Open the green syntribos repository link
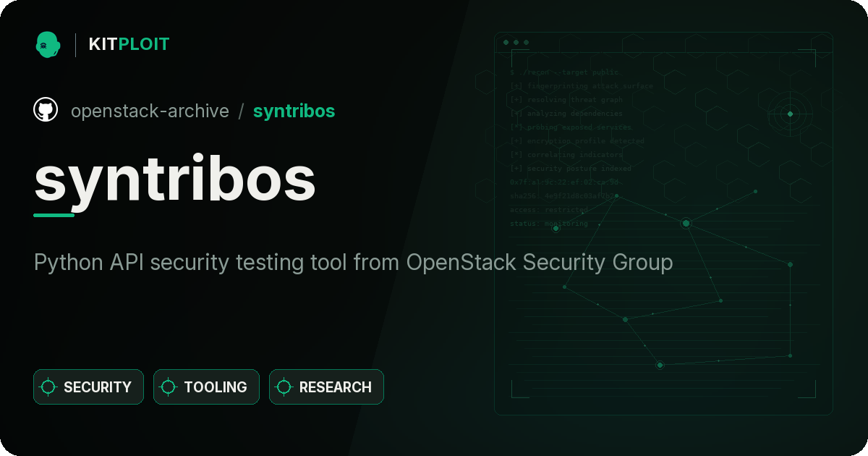The height and width of the screenshot is (456, 868). click(294, 111)
